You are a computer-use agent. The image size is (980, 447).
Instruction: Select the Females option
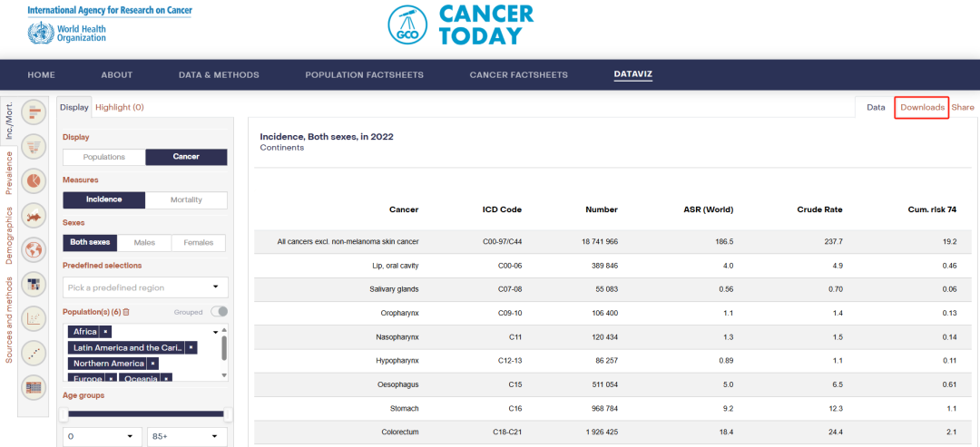coord(198,243)
